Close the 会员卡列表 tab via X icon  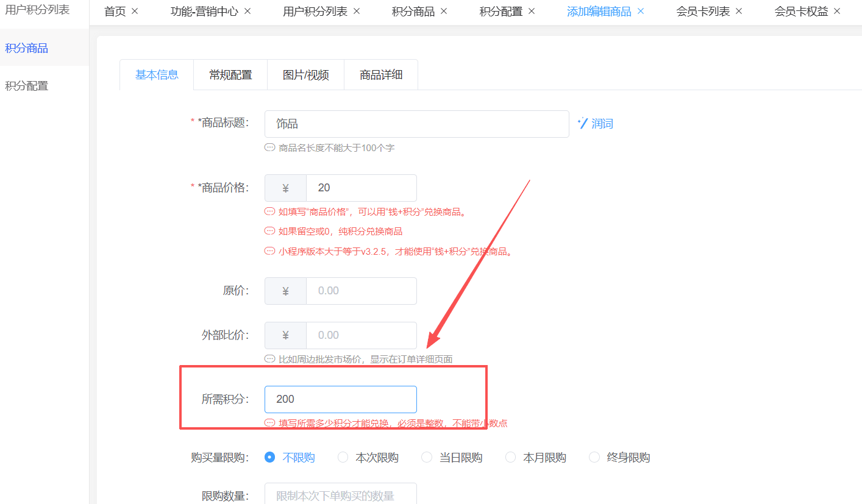click(x=739, y=12)
